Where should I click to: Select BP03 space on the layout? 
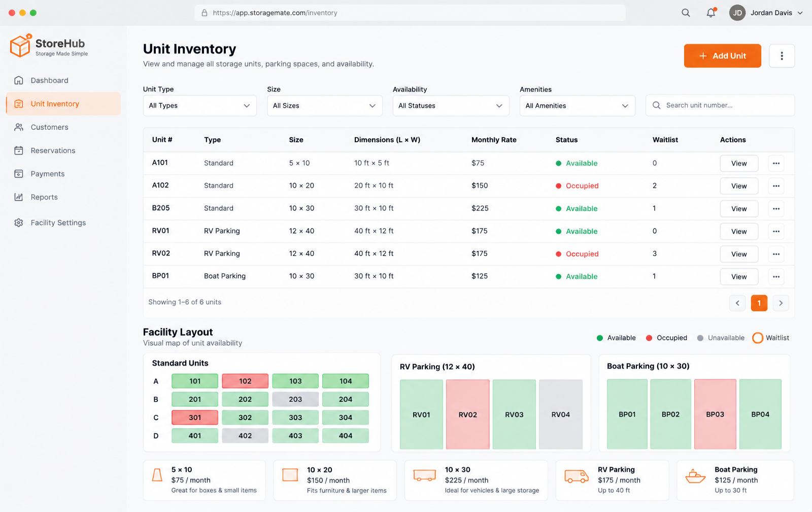(x=715, y=414)
